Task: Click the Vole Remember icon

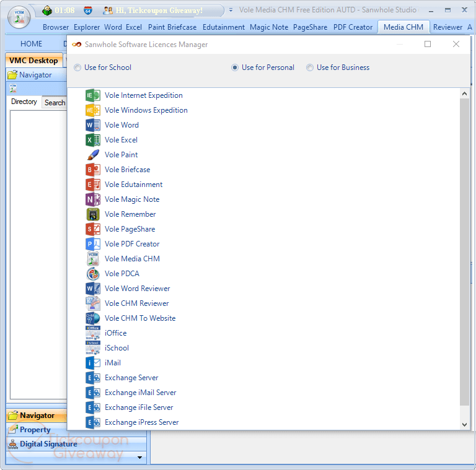Action: (93, 214)
